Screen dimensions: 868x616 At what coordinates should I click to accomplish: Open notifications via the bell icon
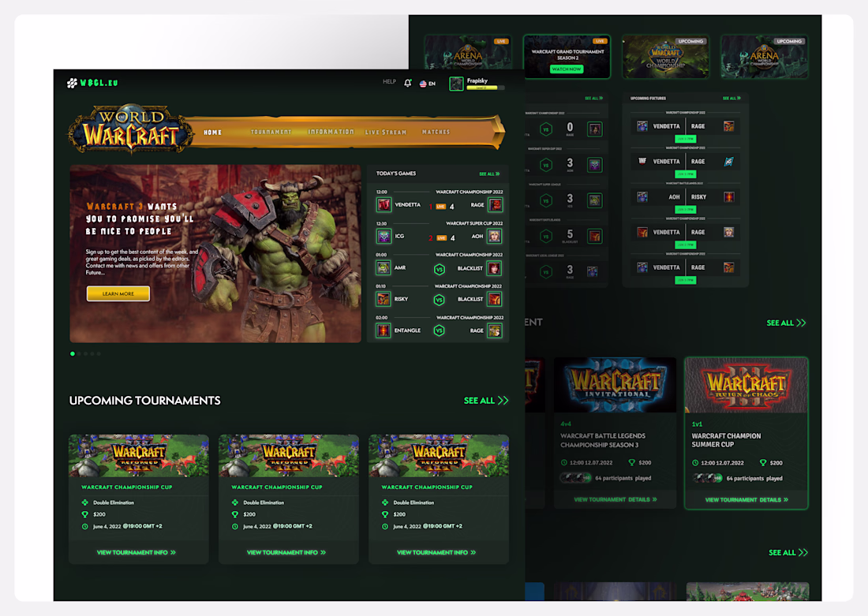tap(408, 83)
